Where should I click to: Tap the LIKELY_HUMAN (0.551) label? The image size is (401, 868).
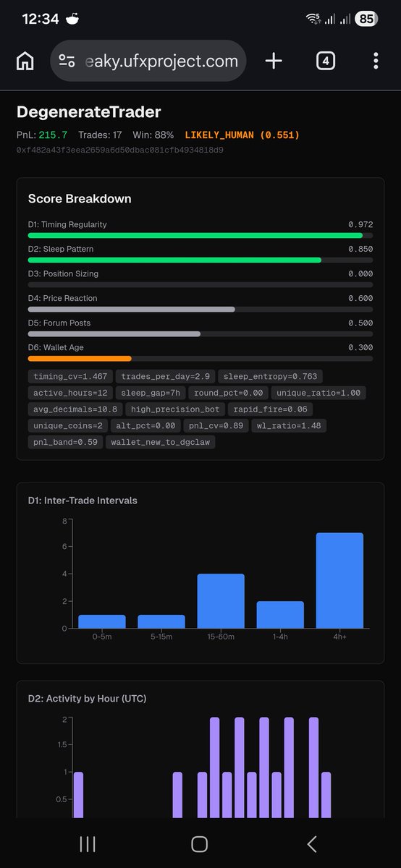(x=242, y=135)
